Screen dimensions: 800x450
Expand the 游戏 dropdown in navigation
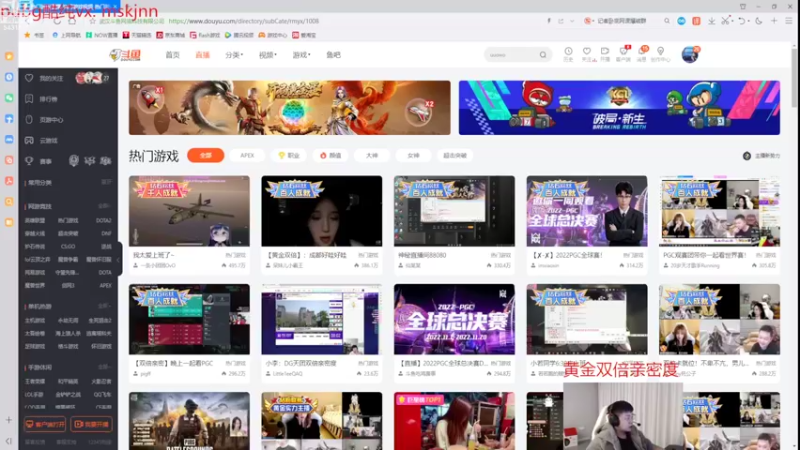(302, 55)
